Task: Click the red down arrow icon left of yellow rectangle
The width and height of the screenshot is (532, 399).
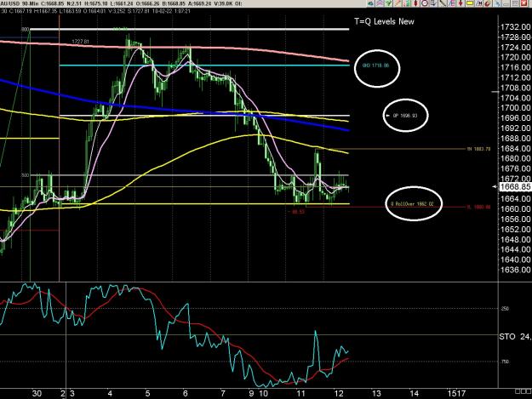Action: [x=460, y=3]
